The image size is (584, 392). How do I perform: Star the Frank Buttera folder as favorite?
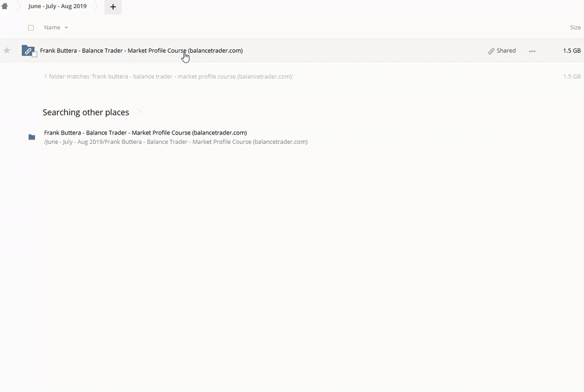click(7, 51)
